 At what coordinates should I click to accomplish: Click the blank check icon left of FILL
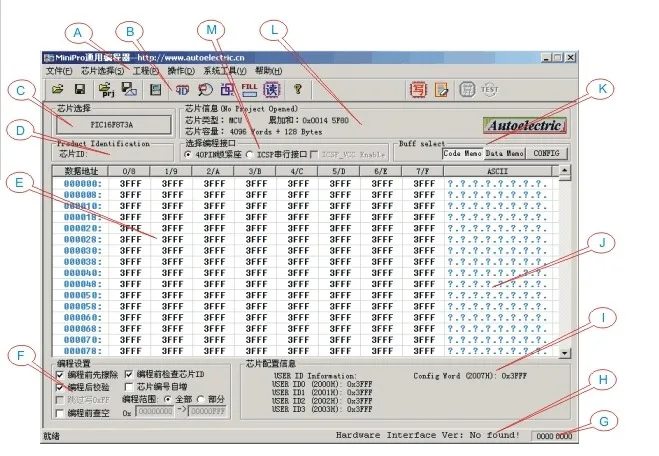(227, 89)
